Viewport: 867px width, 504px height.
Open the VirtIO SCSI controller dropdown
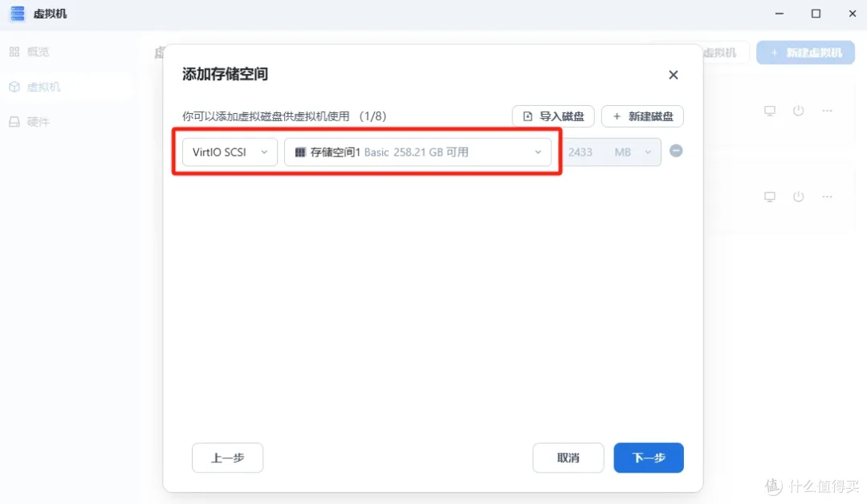[x=230, y=152]
